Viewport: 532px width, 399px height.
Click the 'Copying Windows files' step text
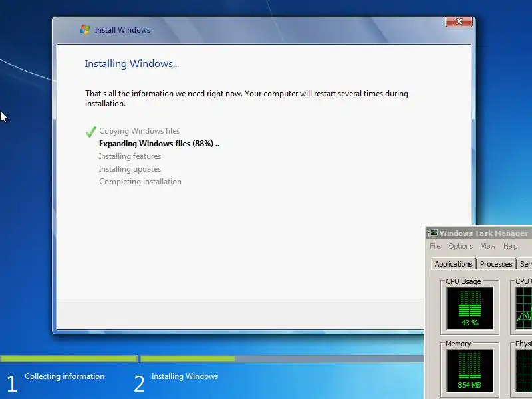click(140, 131)
